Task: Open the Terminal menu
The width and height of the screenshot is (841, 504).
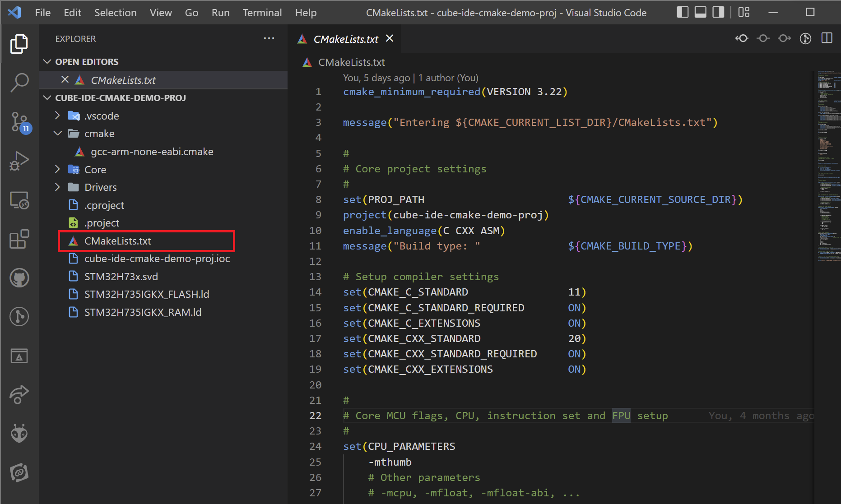Action: click(x=262, y=13)
